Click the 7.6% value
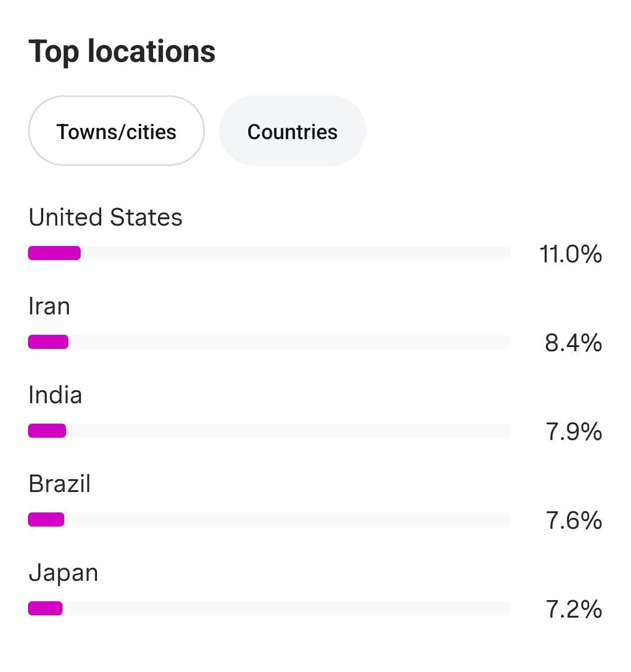631x672 pixels. point(574,521)
